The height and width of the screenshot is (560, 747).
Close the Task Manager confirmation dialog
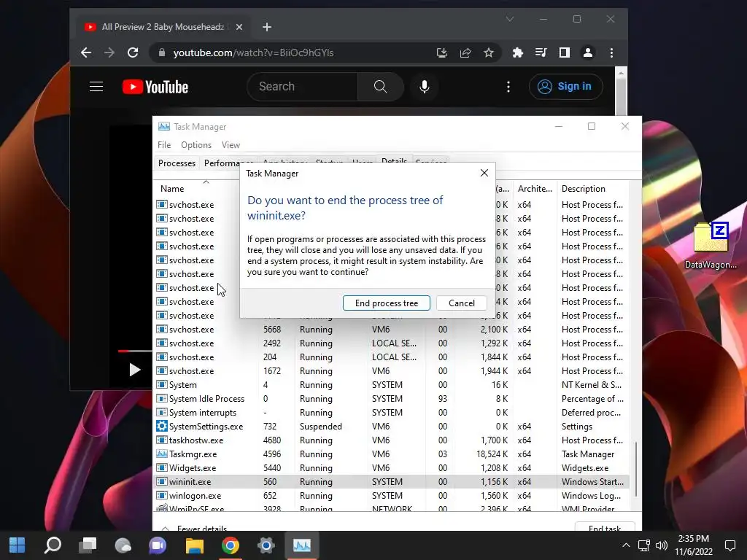click(484, 173)
